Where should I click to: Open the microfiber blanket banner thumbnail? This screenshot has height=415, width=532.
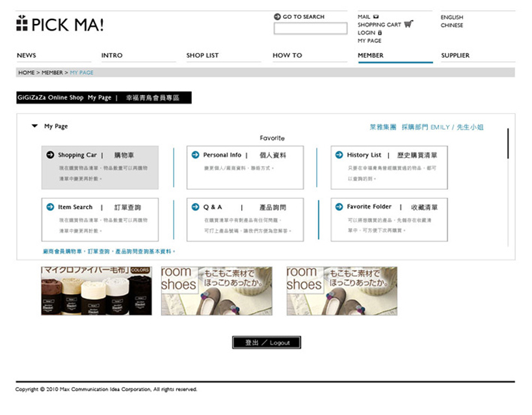96,291
